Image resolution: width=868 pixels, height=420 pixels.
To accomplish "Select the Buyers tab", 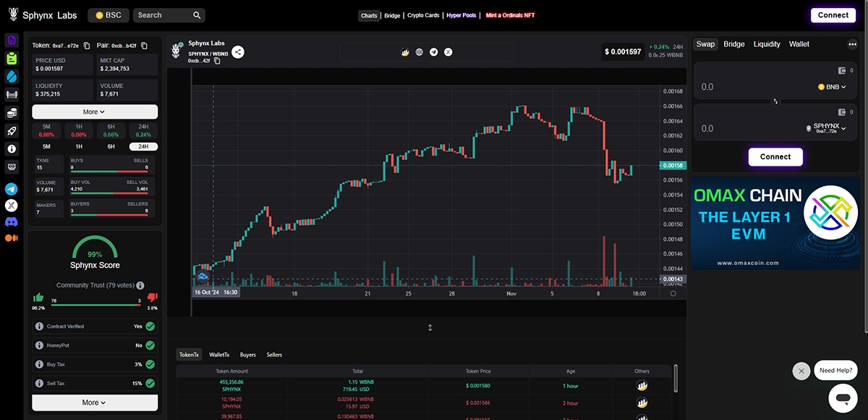I will click(248, 355).
